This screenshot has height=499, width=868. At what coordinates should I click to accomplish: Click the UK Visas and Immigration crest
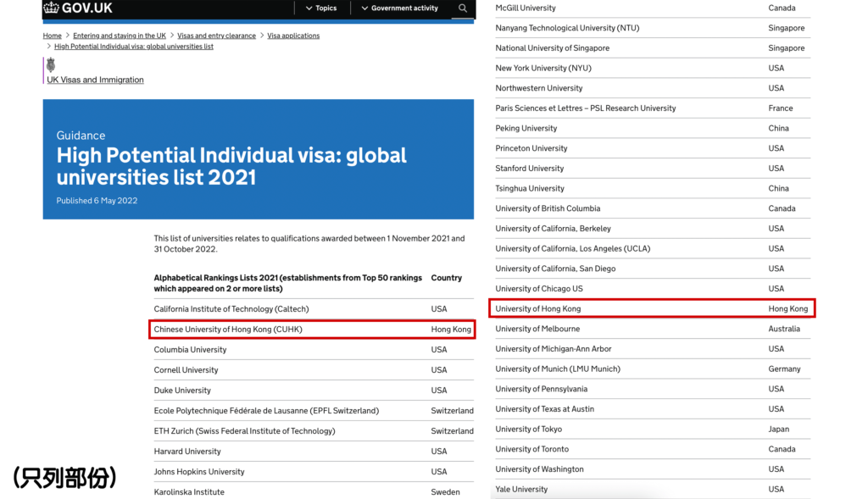[50, 65]
